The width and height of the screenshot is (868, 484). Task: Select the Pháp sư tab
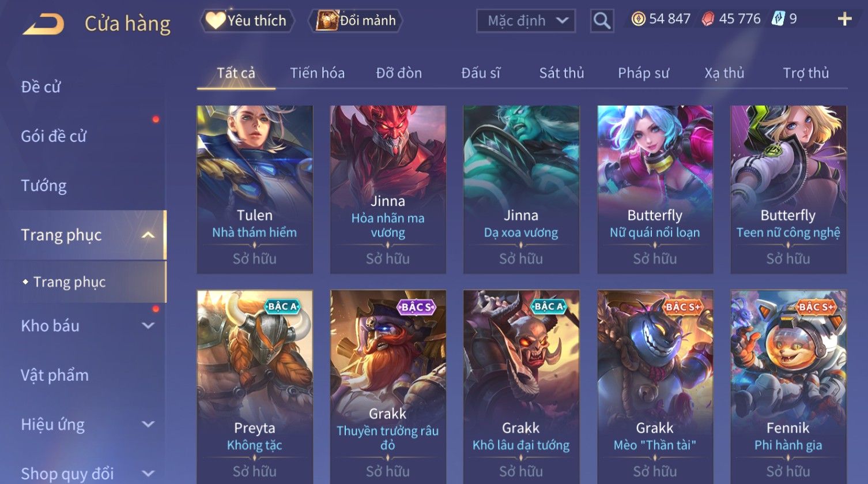click(643, 73)
